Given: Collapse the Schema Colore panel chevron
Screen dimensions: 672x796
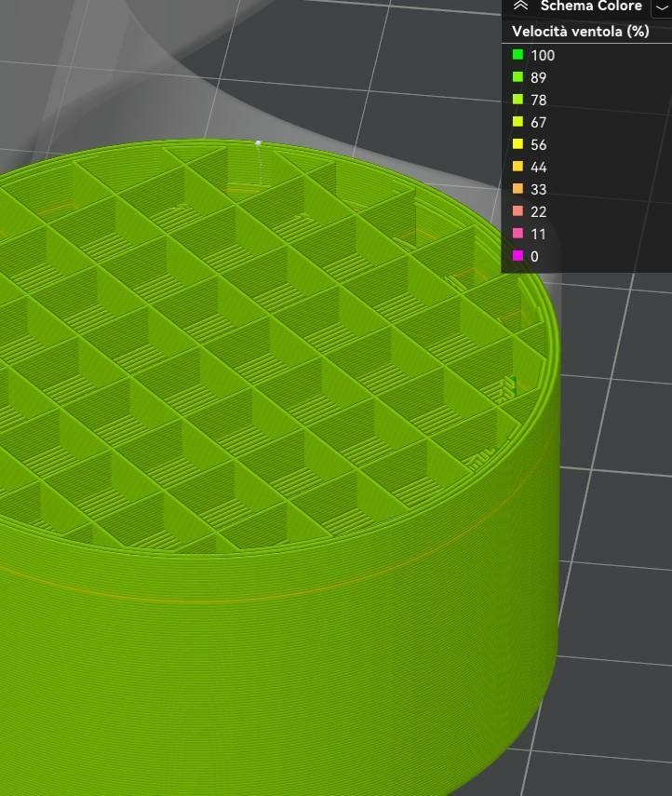Looking at the screenshot, I should pyautogui.click(x=520, y=7).
